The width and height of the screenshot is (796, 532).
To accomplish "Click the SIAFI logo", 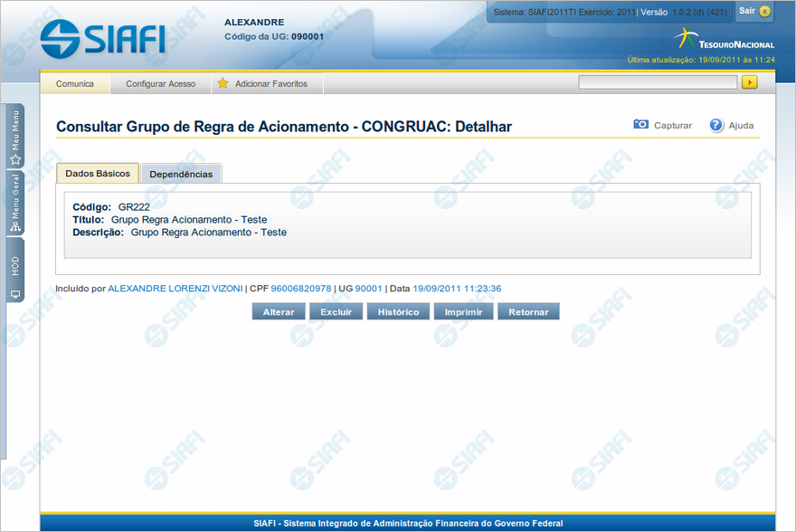I will (102, 38).
